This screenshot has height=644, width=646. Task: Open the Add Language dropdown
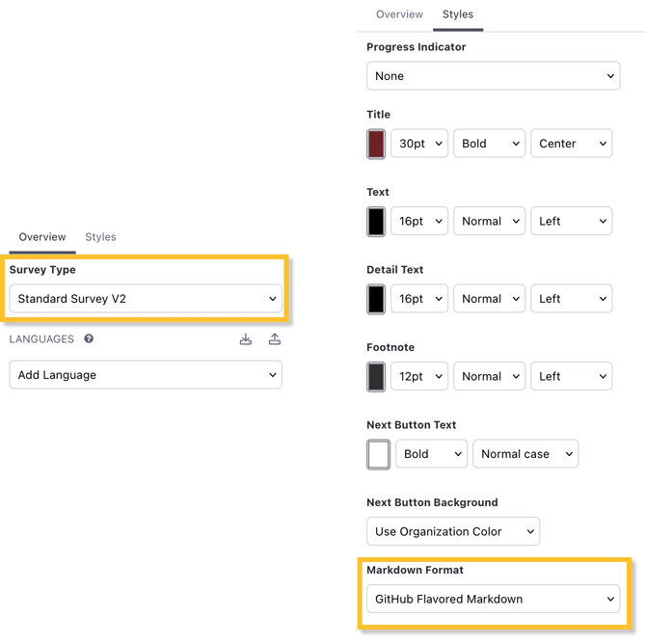pos(146,375)
